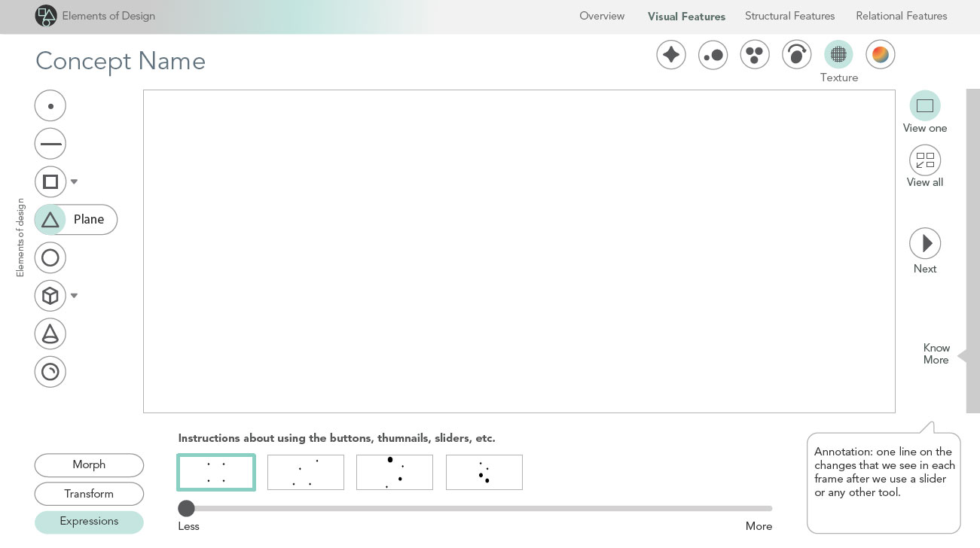Select the second dot-pattern thumbnail
980x548 pixels.
click(x=306, y=472)
